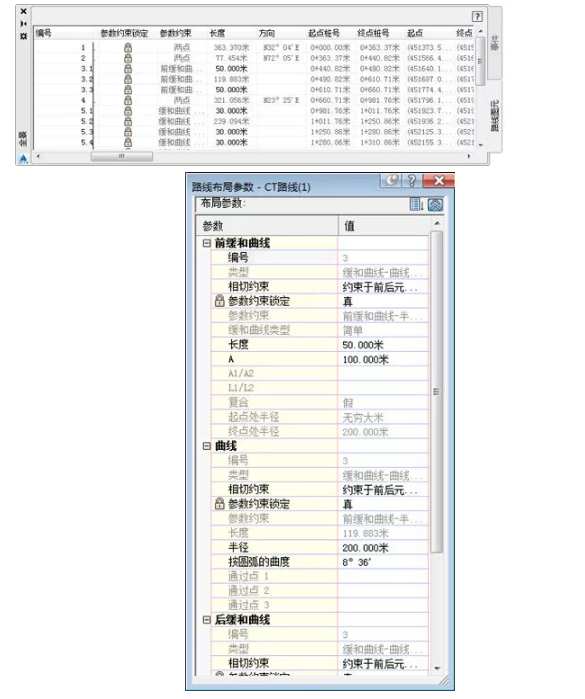585x699 pixels.
Task: Close the 路线布局参数 window
Action: pos(439,180)
